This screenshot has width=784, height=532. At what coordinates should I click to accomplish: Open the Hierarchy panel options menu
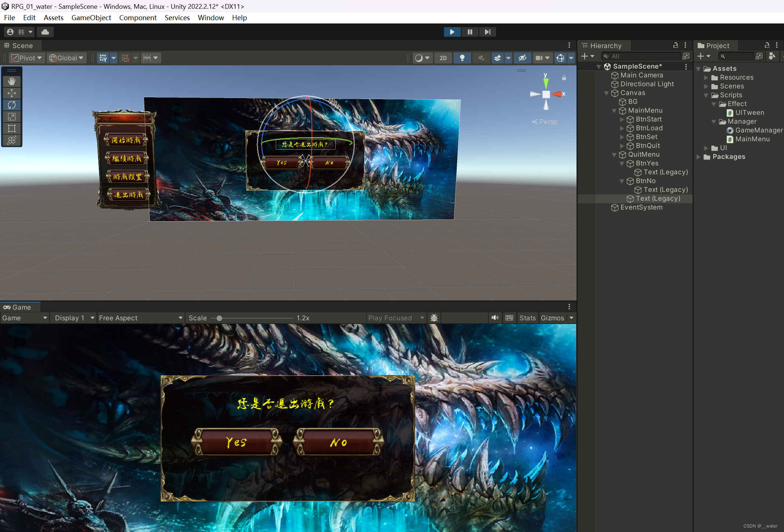tap(685, 45)
